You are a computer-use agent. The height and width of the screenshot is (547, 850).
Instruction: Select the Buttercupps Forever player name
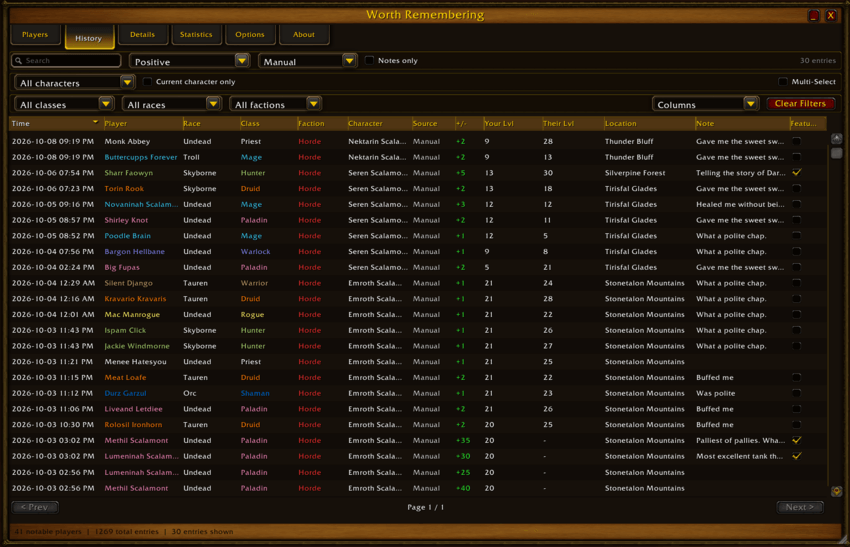point(141,157)
